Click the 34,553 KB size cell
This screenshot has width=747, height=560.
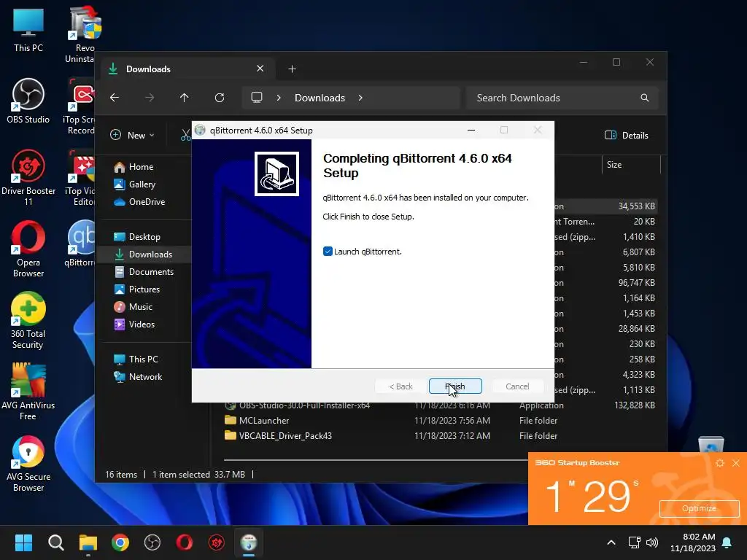[636, 206]
